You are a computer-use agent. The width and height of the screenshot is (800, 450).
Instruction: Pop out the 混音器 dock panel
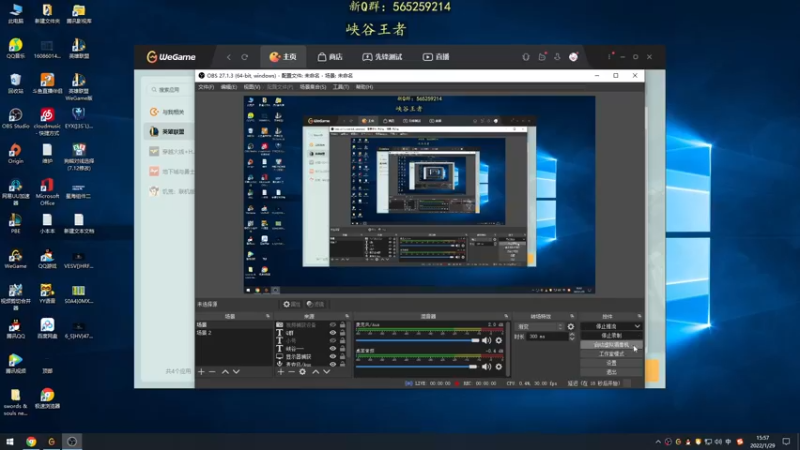(x=507, y=316)
